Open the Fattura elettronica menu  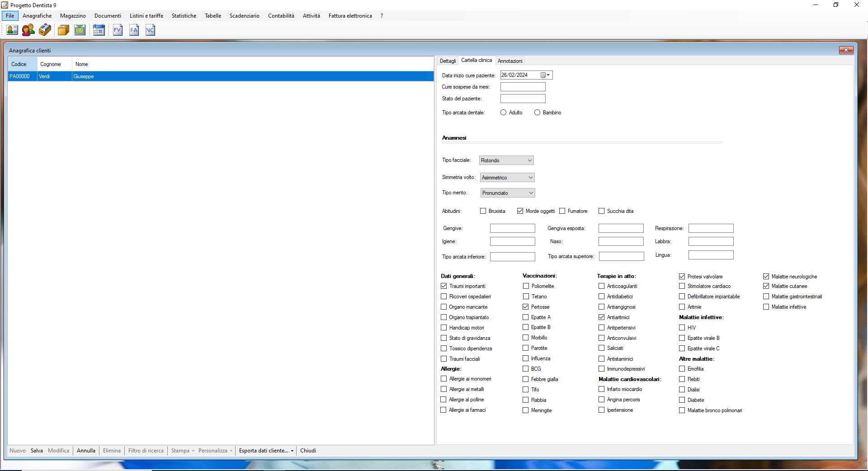tap(350, 16)
